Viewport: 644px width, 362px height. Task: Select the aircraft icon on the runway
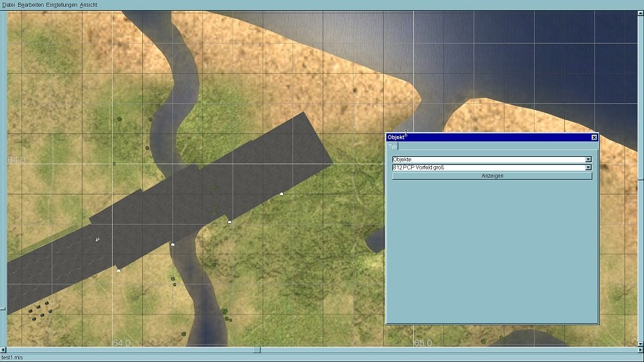(97, 239)
